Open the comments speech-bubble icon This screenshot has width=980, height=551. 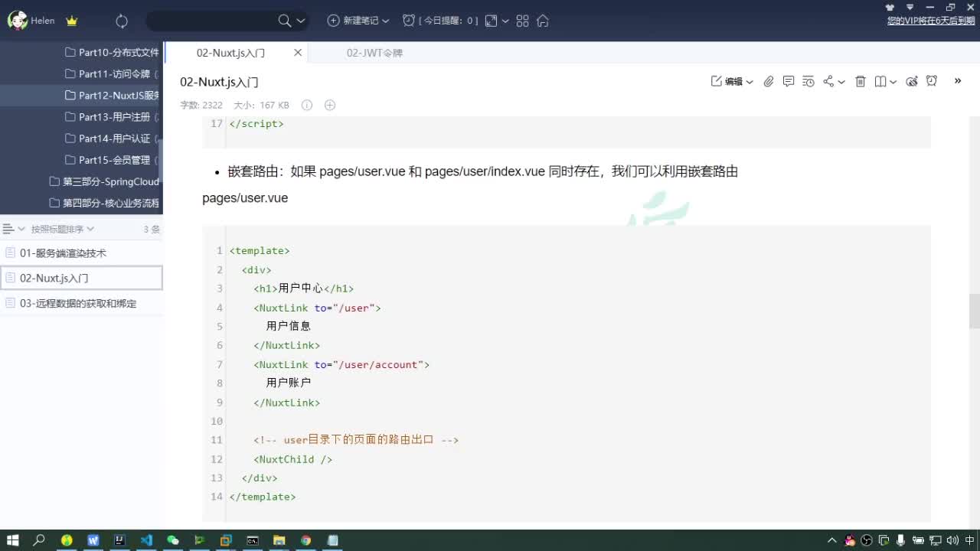(789, 81)
